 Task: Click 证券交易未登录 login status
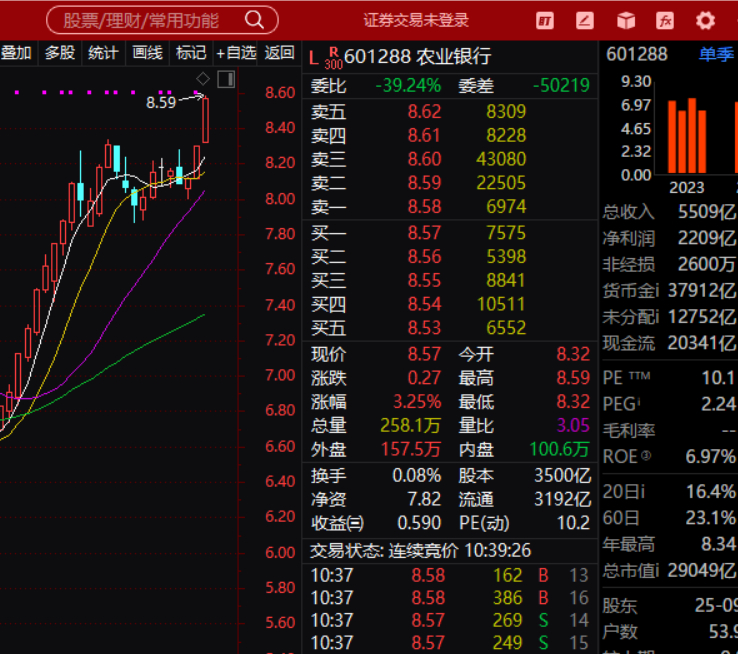[x=416, y=20]
